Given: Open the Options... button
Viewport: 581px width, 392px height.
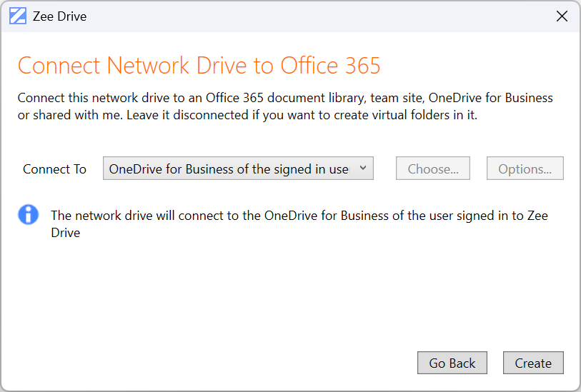Looking at the screenshot, I should point(525,169).
